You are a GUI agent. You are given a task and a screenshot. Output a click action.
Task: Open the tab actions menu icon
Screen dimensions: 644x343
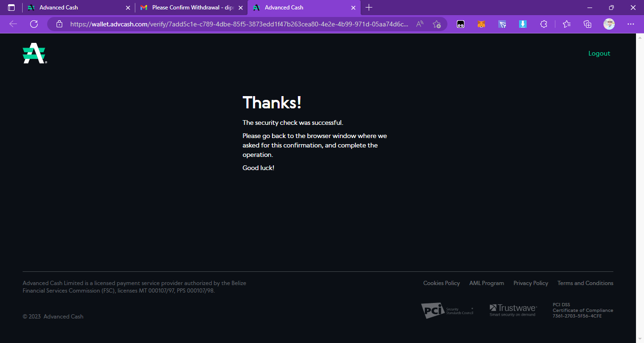[x=11, y=8]
